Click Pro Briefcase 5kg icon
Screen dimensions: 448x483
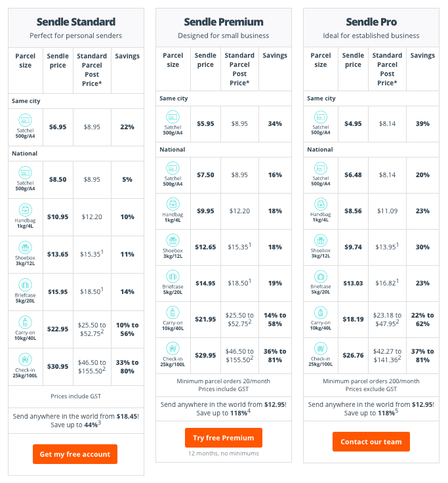[x=321, y=276]
